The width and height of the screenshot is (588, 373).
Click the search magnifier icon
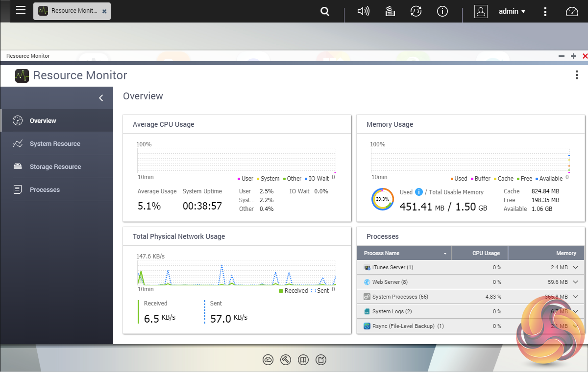(324, 11)
